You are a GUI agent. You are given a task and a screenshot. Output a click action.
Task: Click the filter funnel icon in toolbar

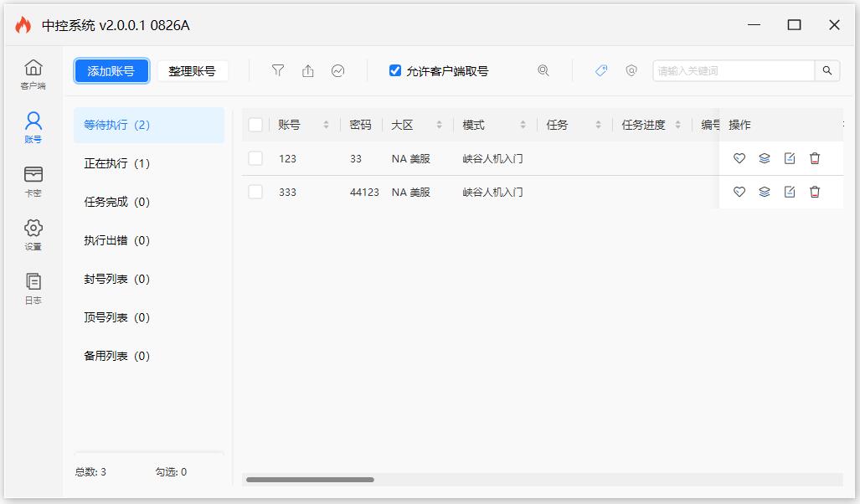pos(278,71)
